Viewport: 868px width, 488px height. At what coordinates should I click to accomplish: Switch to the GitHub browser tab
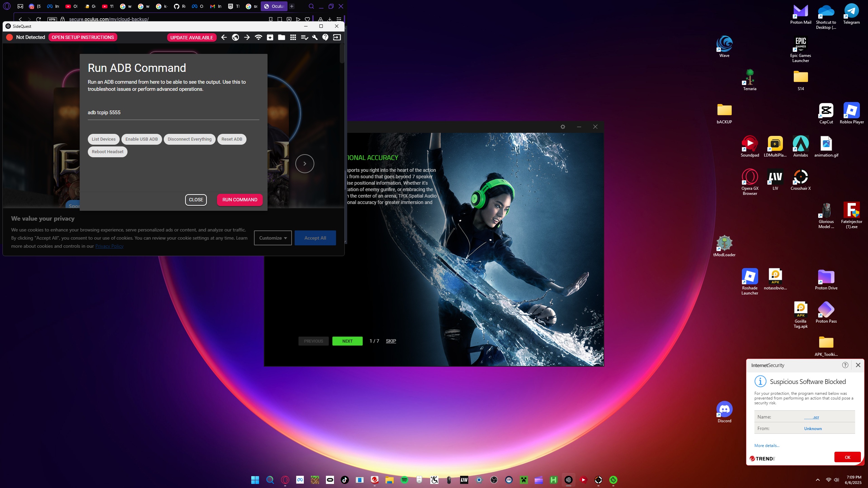[180, 6]
